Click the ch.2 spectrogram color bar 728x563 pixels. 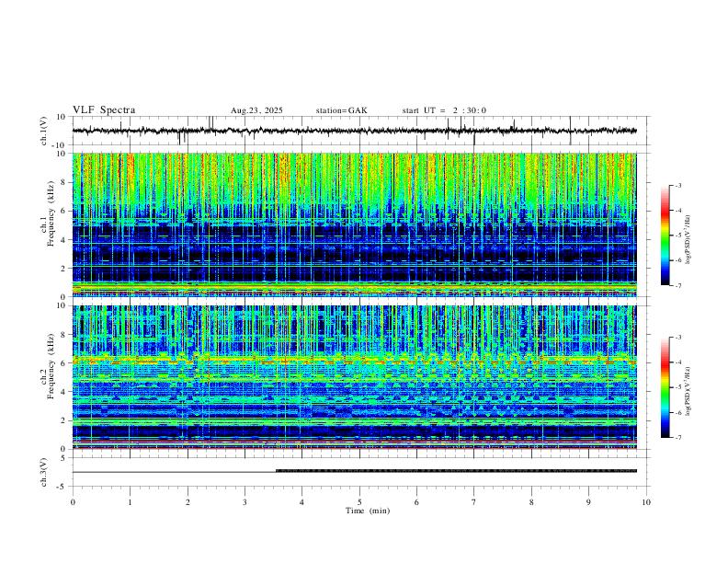665,387
